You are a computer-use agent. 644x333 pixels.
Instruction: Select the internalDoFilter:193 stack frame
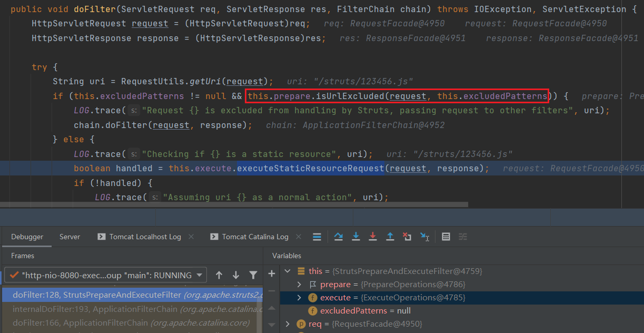(x=131, y=309)
